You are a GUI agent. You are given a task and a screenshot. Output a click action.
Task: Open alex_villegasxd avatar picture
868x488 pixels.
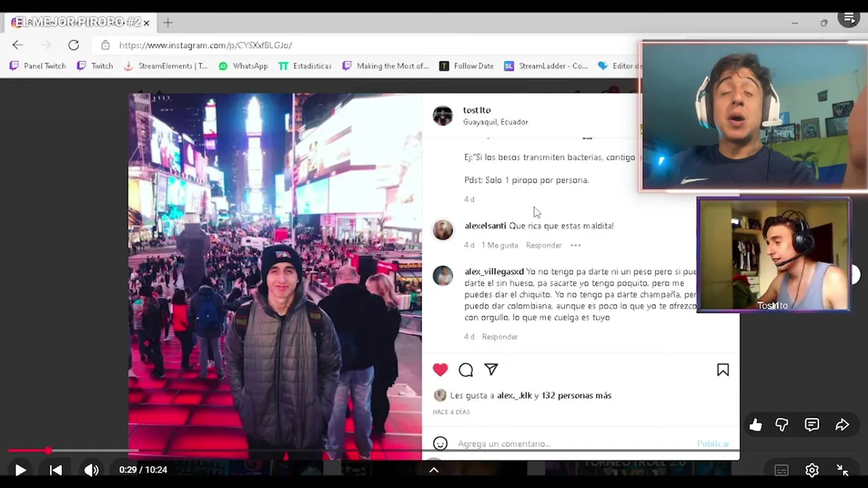coord(443,276)
